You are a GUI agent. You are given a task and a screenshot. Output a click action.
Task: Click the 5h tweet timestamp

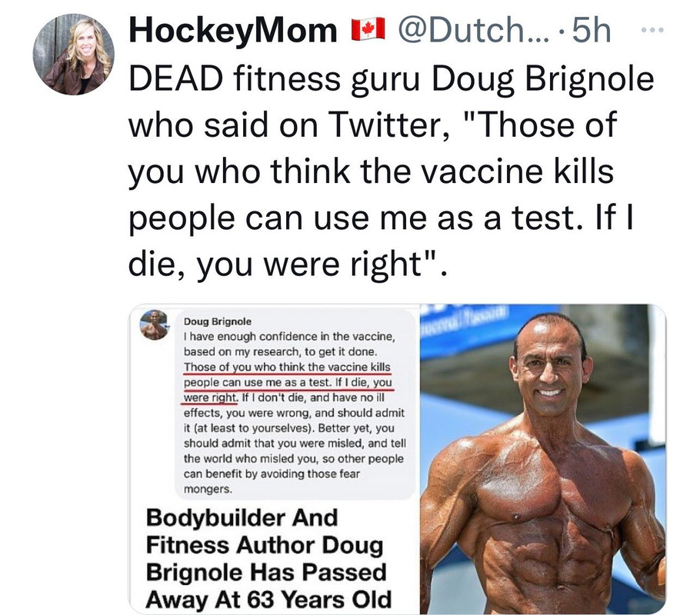click(592, 30)
